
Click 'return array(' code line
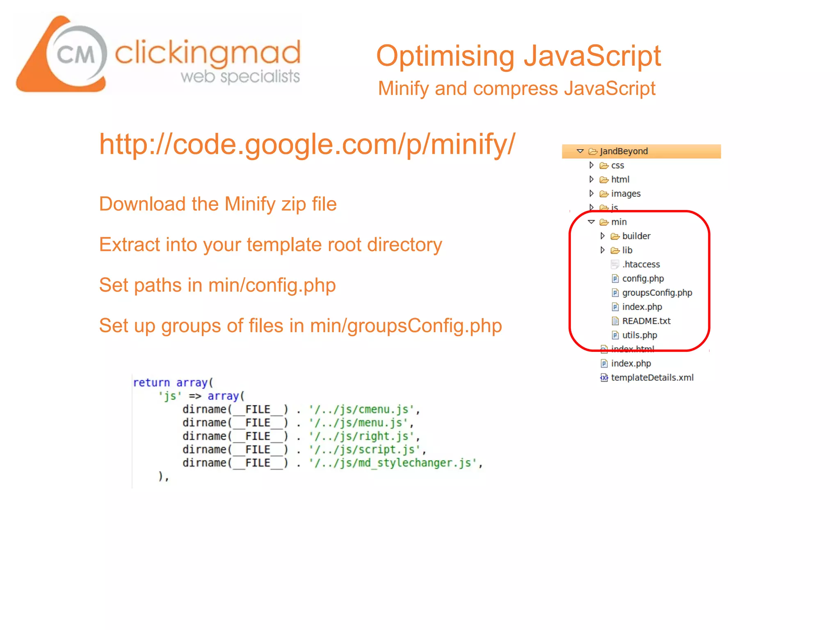(173, 383)
